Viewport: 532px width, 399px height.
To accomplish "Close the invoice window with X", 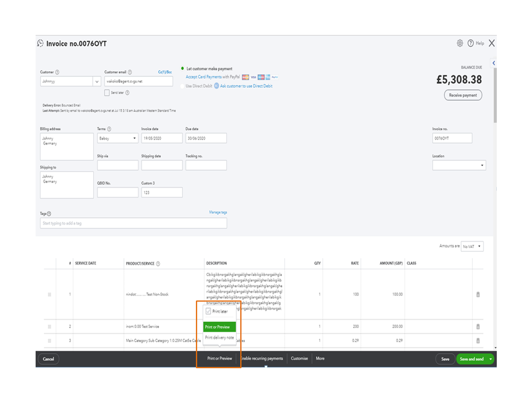I will tap(492, 43).
